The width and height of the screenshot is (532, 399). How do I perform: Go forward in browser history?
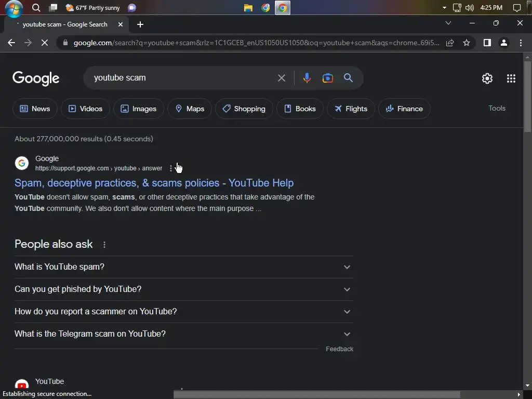[x=28, y=43]
